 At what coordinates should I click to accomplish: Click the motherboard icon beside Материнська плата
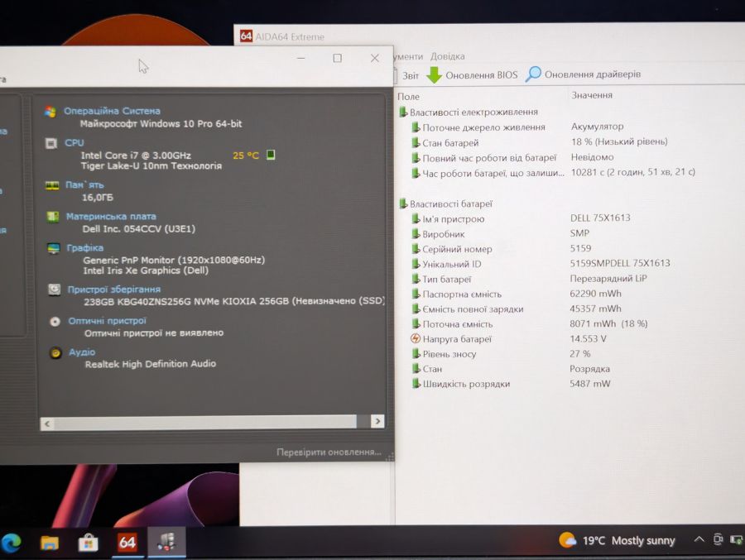(53, 217)
